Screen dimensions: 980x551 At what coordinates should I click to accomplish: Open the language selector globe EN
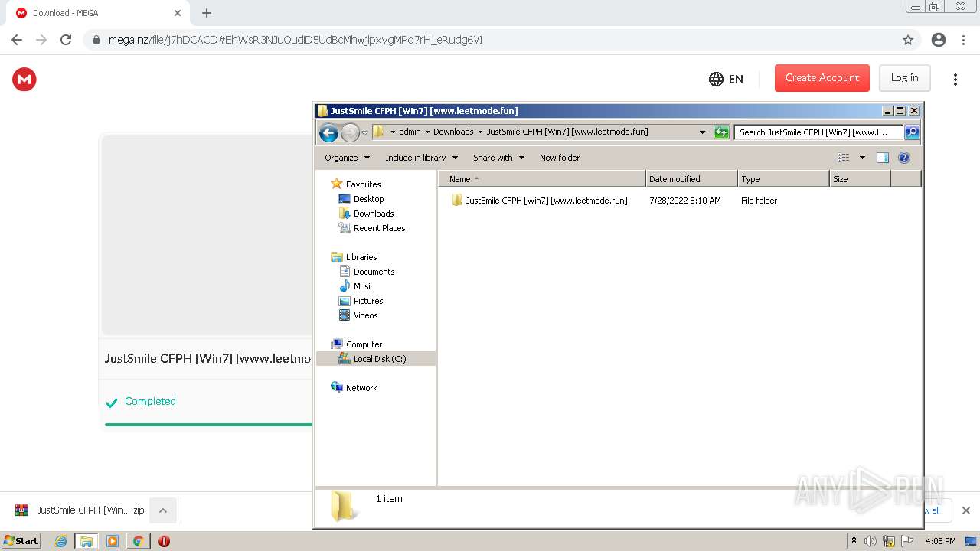pyautogui.click(x=726, y=79)
